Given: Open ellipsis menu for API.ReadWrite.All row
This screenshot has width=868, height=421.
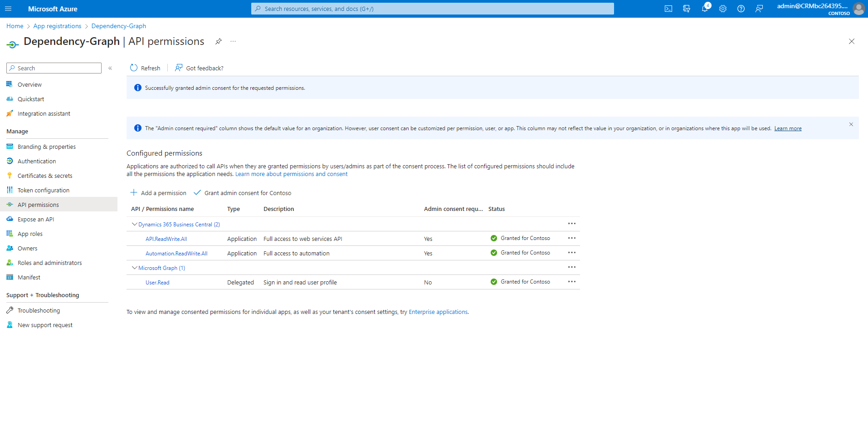Looking at the screenshot, I should (572, 238).
